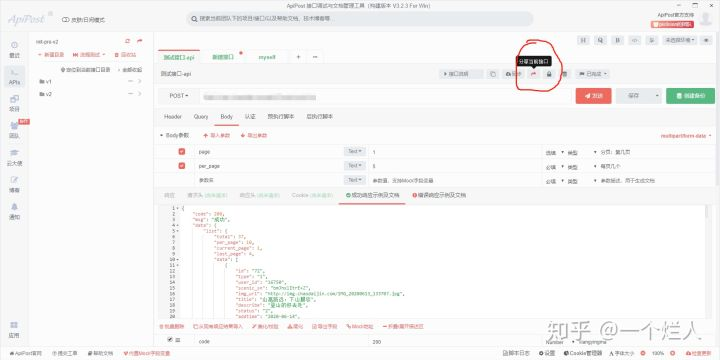Click 回收站 recycle bin button
720x360 pixels.
point(125,55)
